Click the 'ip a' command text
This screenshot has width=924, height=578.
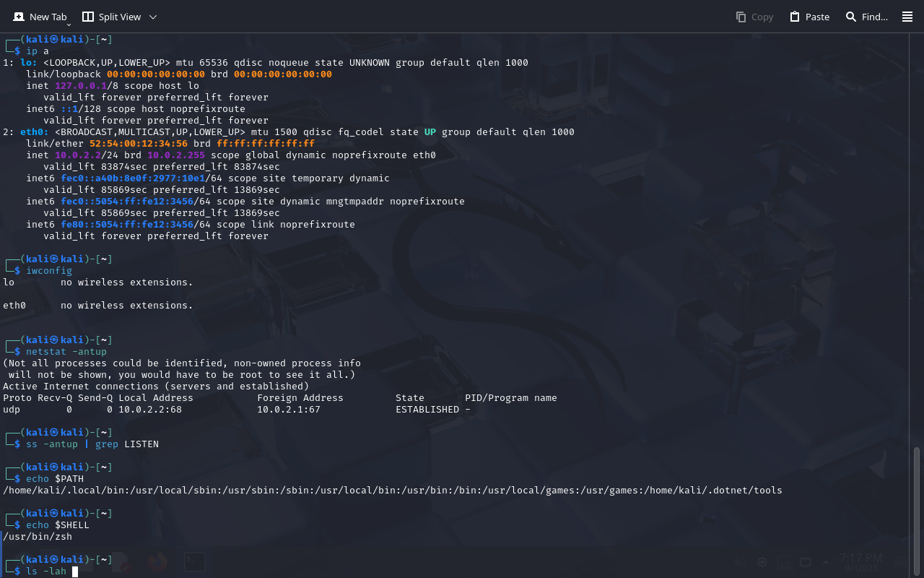(x=38, y=51)
